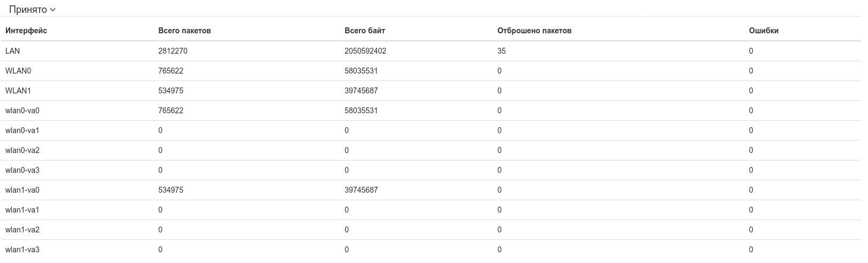Click LAN total bytes value 2050592402
868x263 pixels.
pyautogui.click(x=365, y=51)
